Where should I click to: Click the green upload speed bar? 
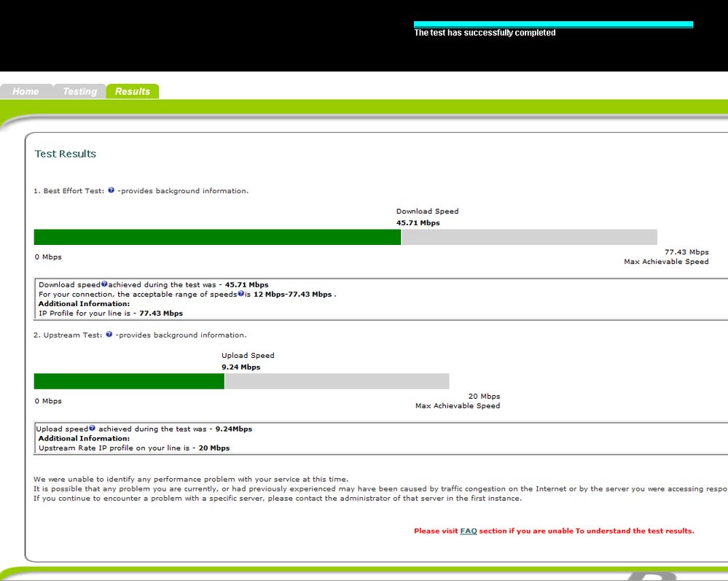pyautogui.click(x=129, y=381)
